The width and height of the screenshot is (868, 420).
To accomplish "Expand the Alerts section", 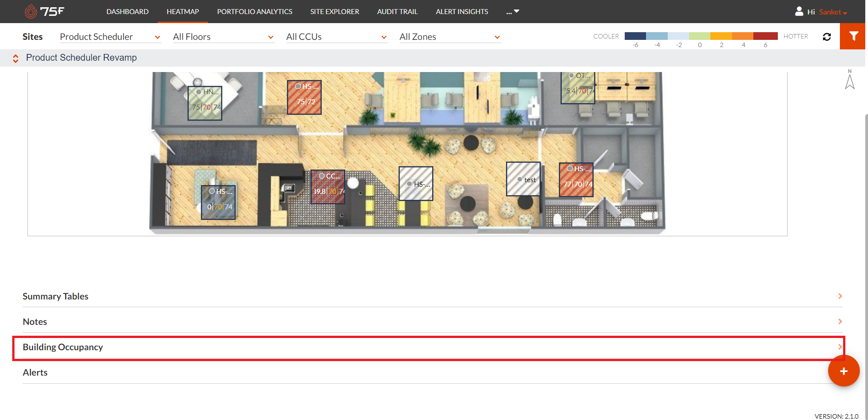I will tap(432, 372).
